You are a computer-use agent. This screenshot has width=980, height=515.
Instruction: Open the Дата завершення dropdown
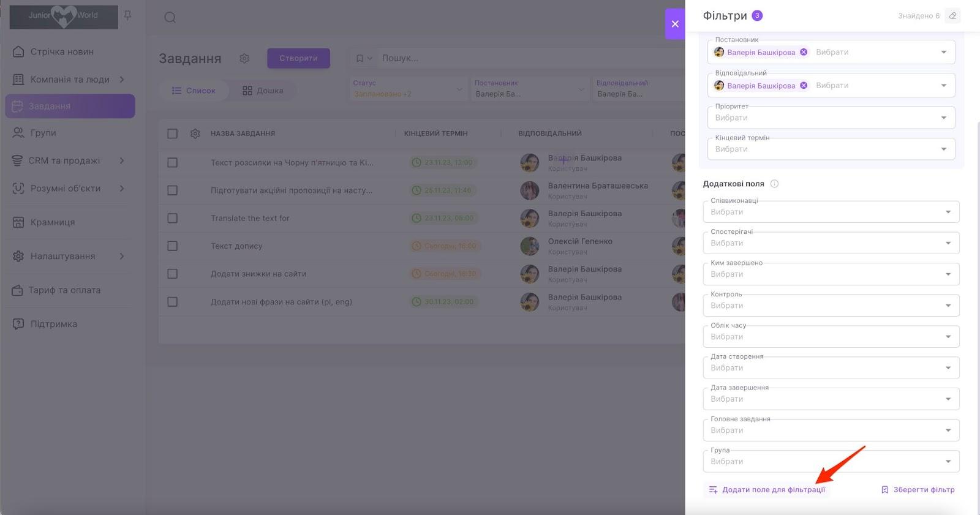pyautogui.click(x=831, y=399)
